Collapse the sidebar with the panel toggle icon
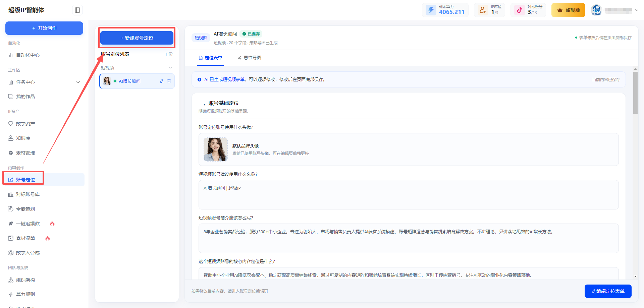This screenshot has width=644, height=308. (x=77, y=10)
